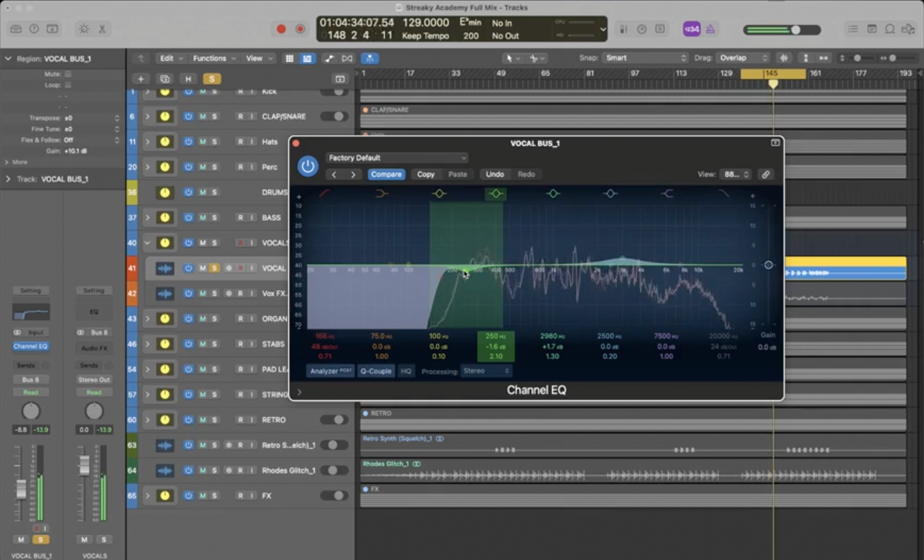Click the count-in 1234 button
Viewport: 924px width, 560px height.
(x=692, y=29)
